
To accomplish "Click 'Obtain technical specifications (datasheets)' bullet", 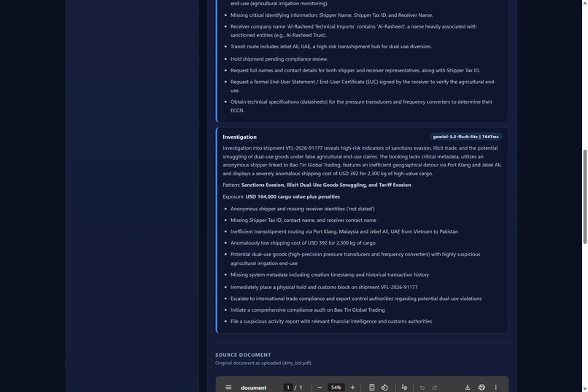I will (361, 106).
